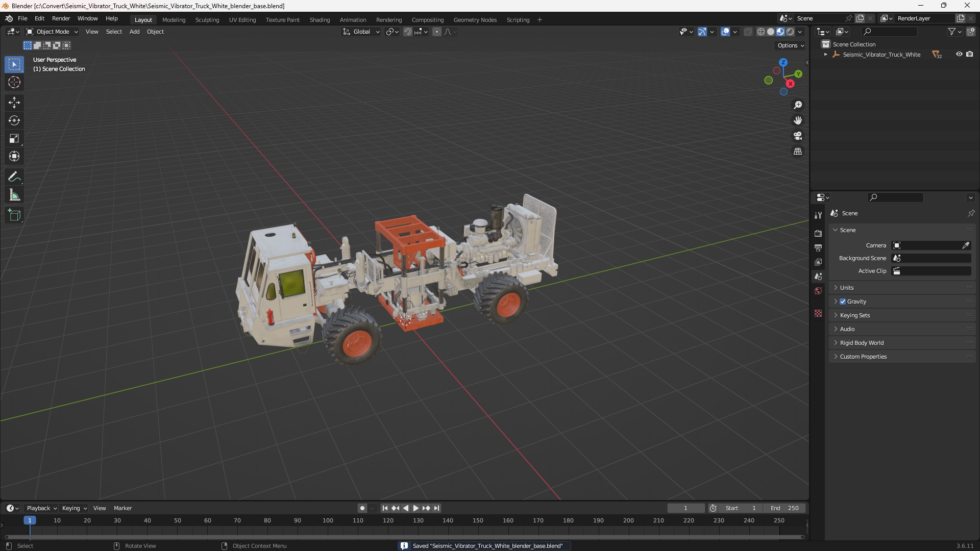This screenshot has height=551, width=980.
Task: Open the Texture properties tab
Action: pyautogui.click(x=818, y=313)
